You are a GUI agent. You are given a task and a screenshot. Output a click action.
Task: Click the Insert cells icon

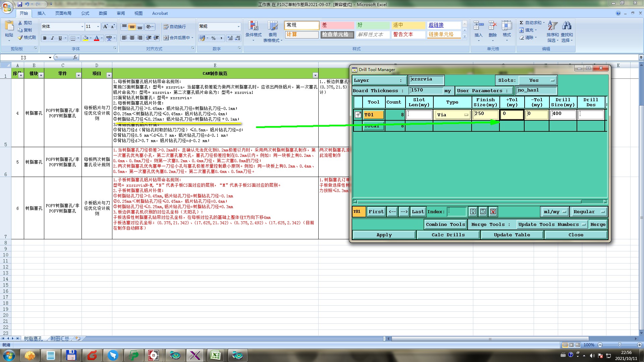pyautogui.click(x=478, y=26)
